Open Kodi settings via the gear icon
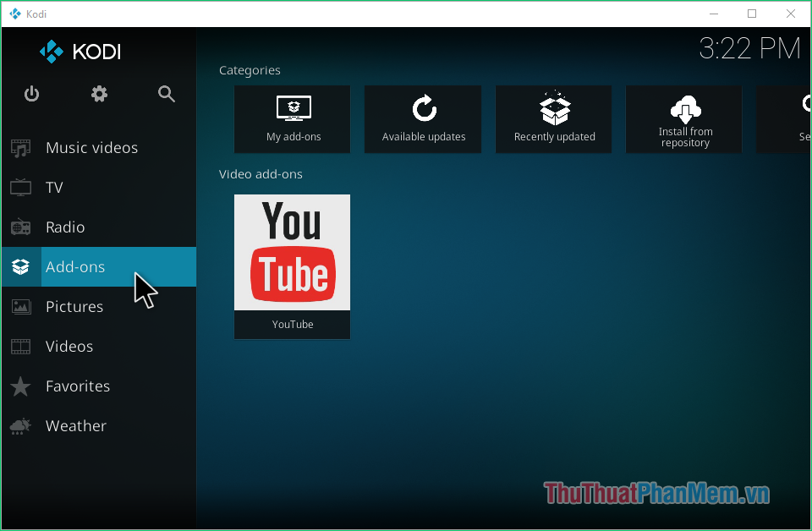812x531 pixels. pos(99,94)
